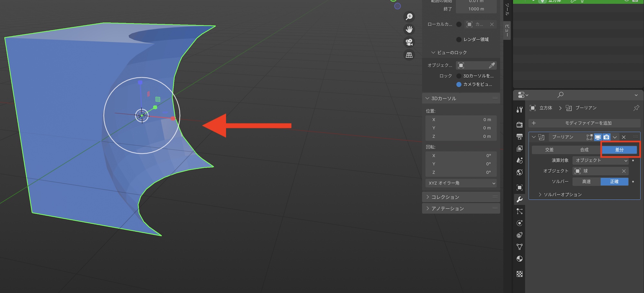Click the 3D cursor X position field

(x=461, y=120)
